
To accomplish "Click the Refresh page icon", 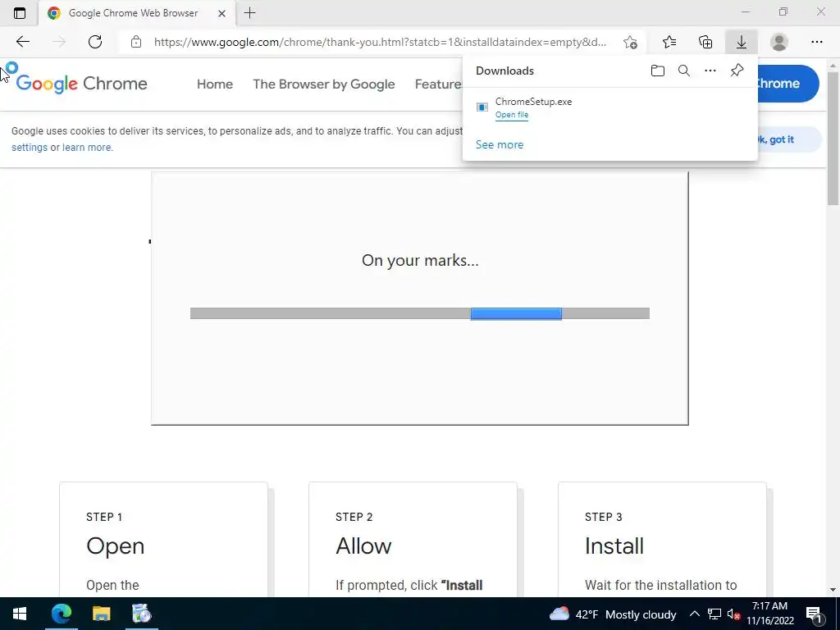I will (x=95, y=42).
